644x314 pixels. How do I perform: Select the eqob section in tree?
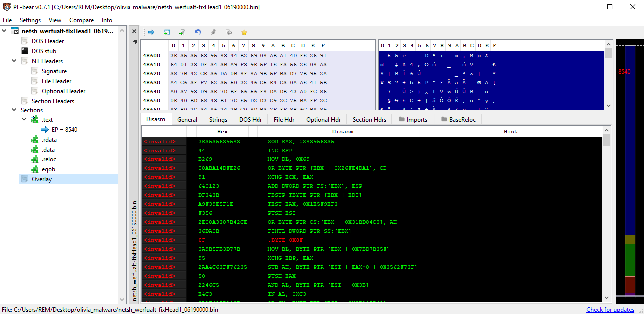tap(48, 169)
